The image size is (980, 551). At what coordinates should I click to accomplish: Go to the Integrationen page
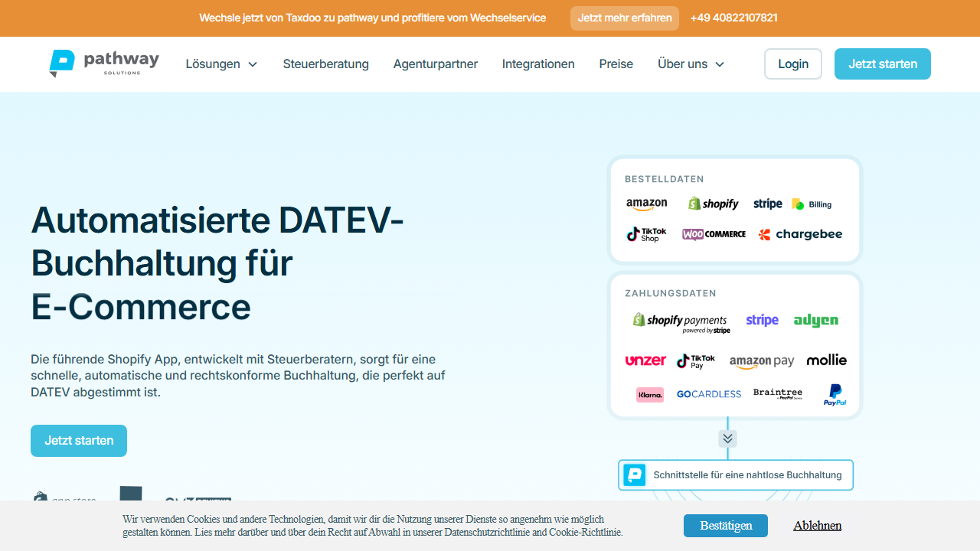pos(538,64)
